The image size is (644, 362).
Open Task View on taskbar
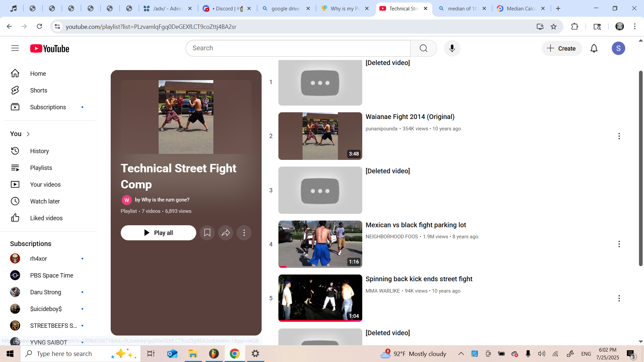[151, 354]
